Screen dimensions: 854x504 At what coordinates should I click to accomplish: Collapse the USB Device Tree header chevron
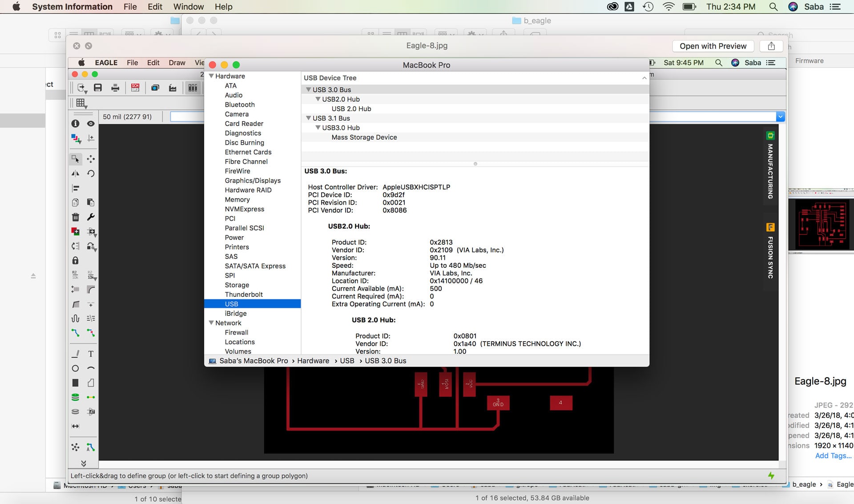click(x=644, y=78)
